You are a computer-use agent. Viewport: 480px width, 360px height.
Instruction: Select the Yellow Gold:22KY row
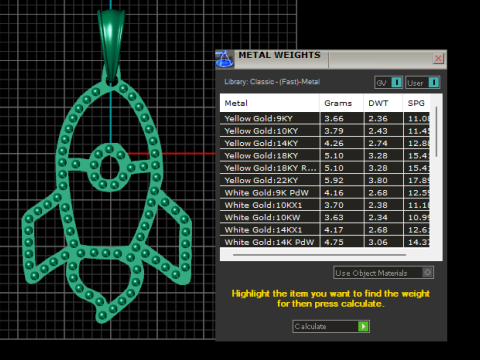[x=325, y=180]
